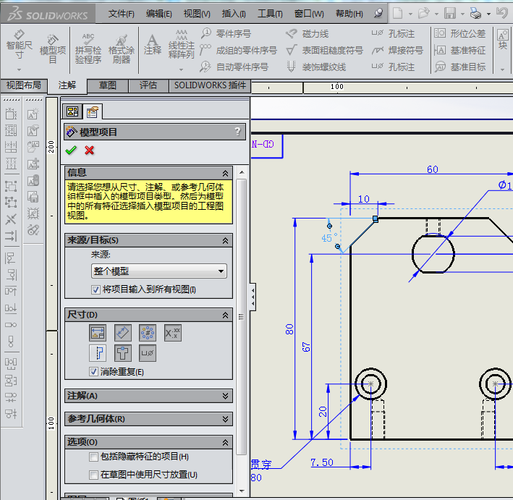Image resolution: width=513 pixels, height=500 pixels.
Task: Pin the menu bar with pushpin icon
Action: (378, 14)
